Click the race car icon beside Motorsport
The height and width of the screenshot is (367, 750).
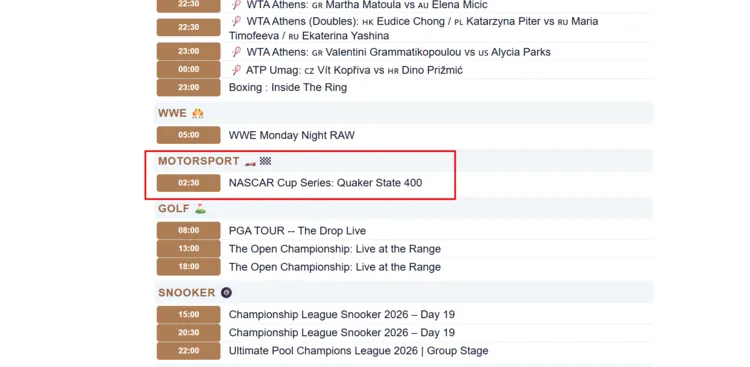250,163
